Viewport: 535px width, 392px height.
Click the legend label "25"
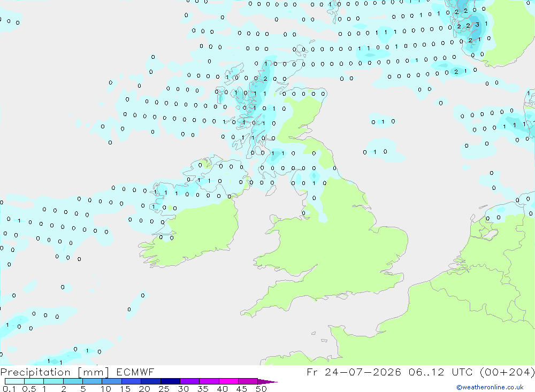coord(164,389)
